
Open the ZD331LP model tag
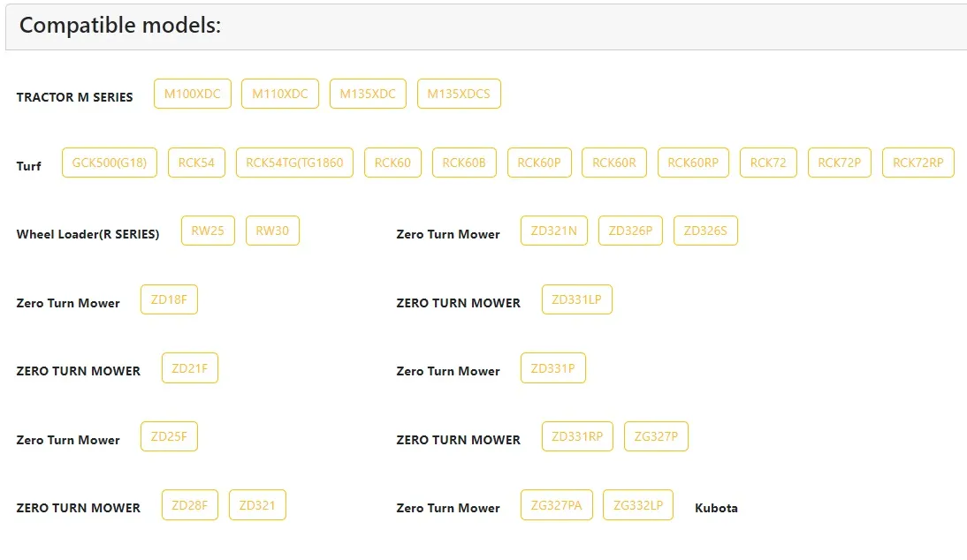[576, 299]
